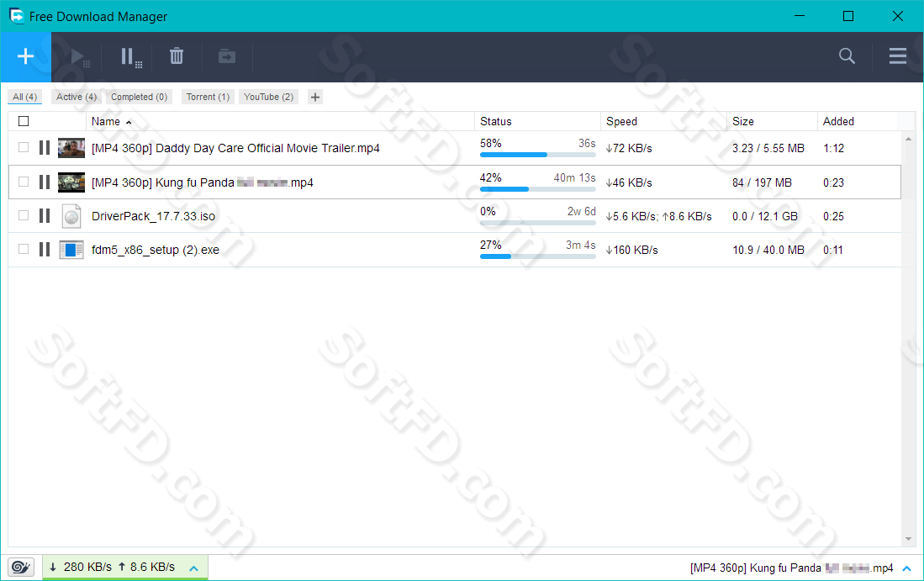
Task: Click the Free Download Manager title bar logo
Action: pyautogui.click(x=17, y=16)
